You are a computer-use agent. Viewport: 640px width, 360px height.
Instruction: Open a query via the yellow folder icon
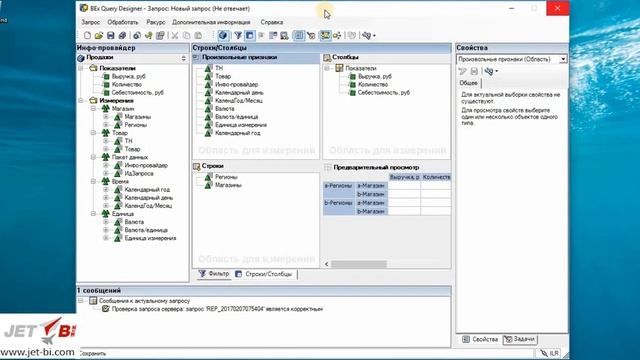(99, 36)
